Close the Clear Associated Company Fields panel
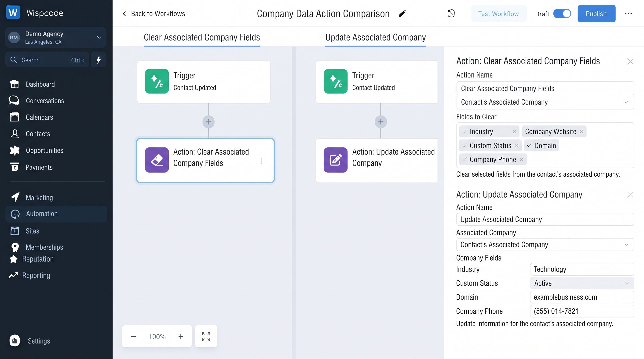 pos(630,61)
